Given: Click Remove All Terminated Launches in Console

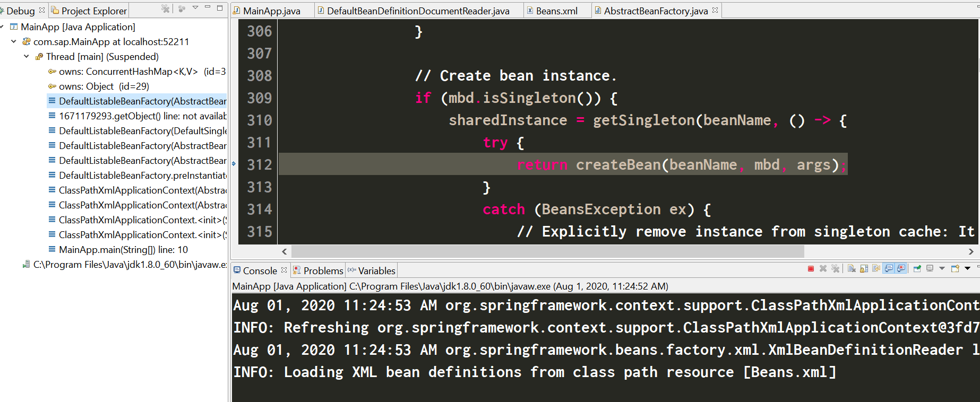Looking at the screenshot, I should [835, 269].
